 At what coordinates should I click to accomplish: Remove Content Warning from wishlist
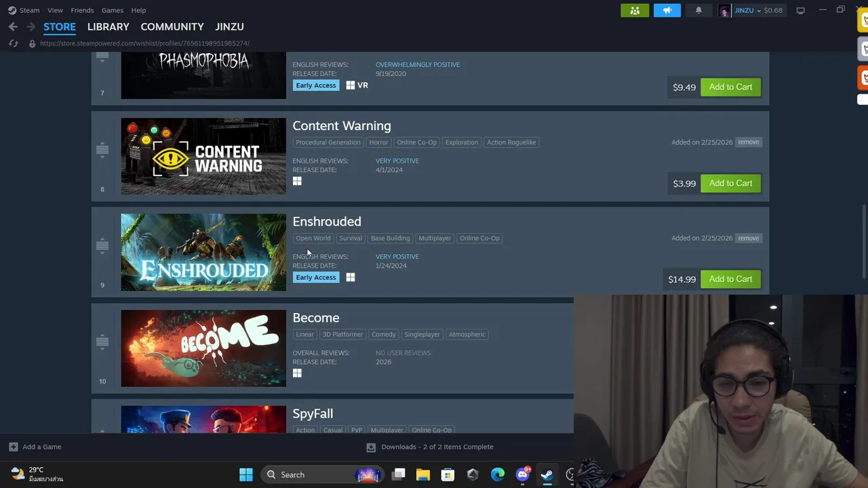[x=749, y=142]
